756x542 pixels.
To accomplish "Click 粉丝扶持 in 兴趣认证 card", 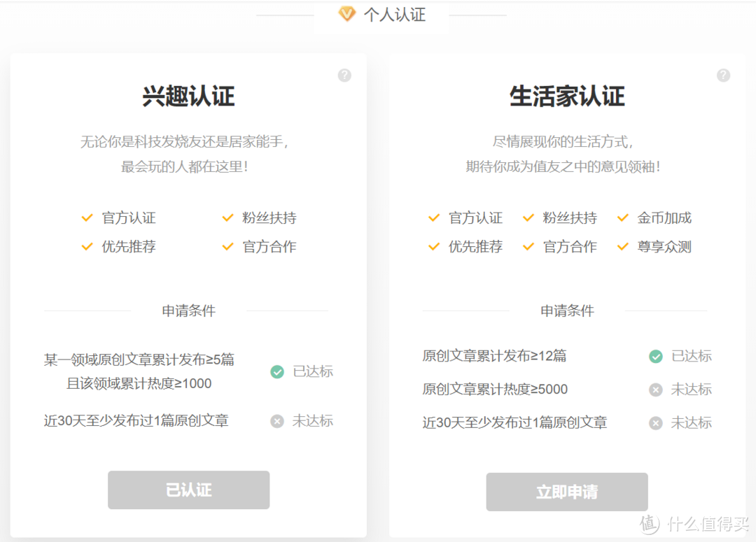I will pos(269,217).
